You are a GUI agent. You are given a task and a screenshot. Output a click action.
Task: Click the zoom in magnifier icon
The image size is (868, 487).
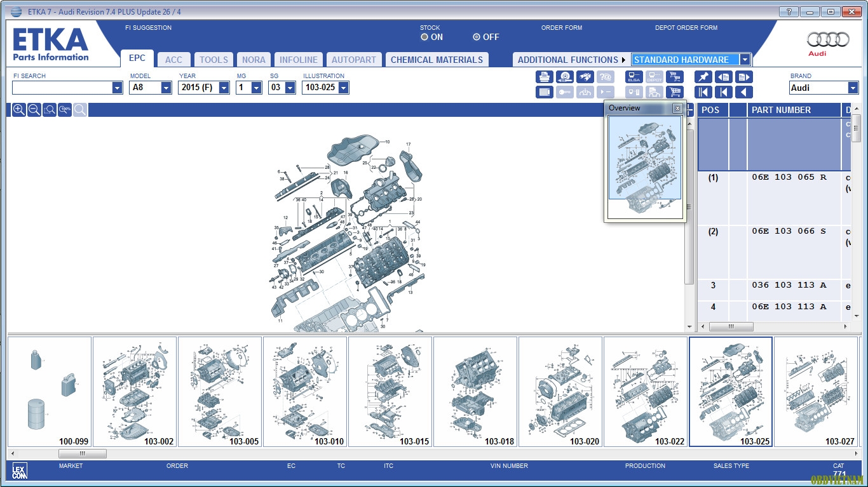pyautogui.click(x=19, y=110)
